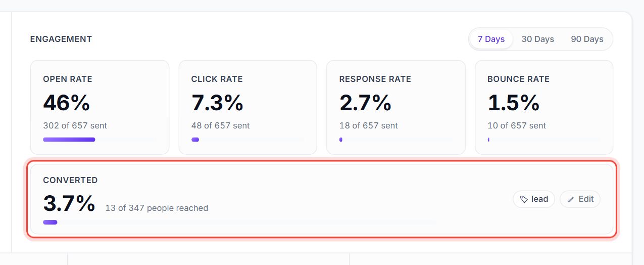This screenshot has width=644, height=265.
Task: Click the Bounce Rate progress bar
Action: tap(544, 140)
